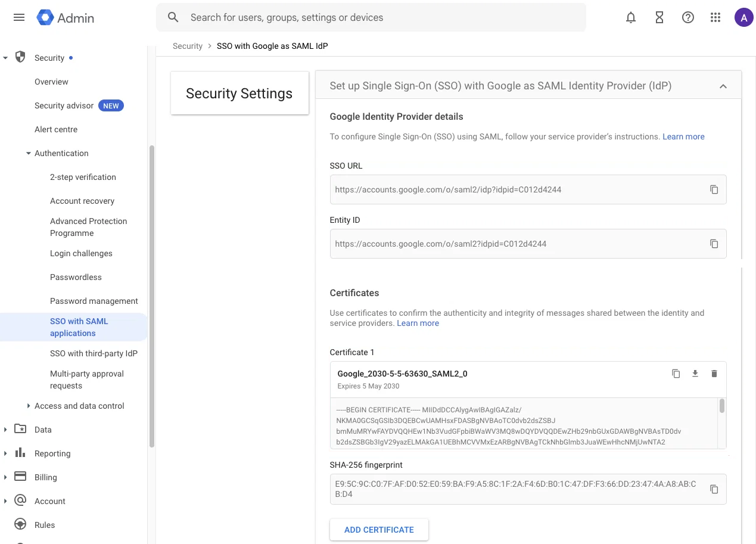Click the 'Expires 5 May 2030' text
756x544 pixels.
pyautogui.click(x=368, y=386)
